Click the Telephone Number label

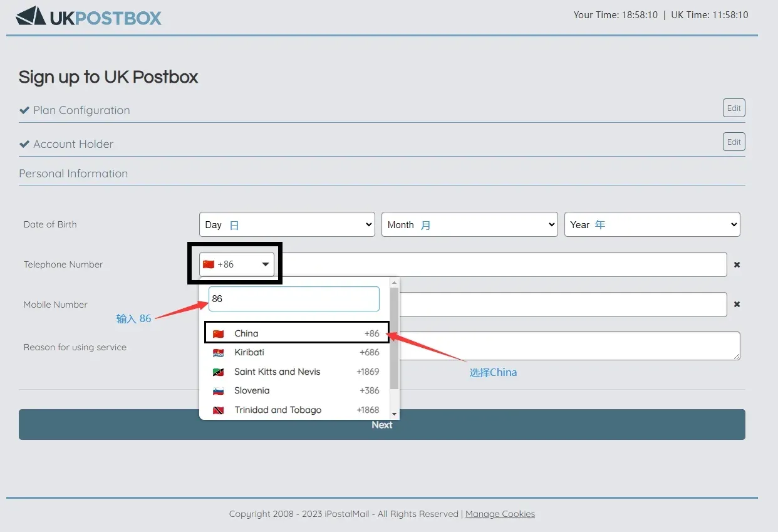pyautogui.click(x=63, y=264)
